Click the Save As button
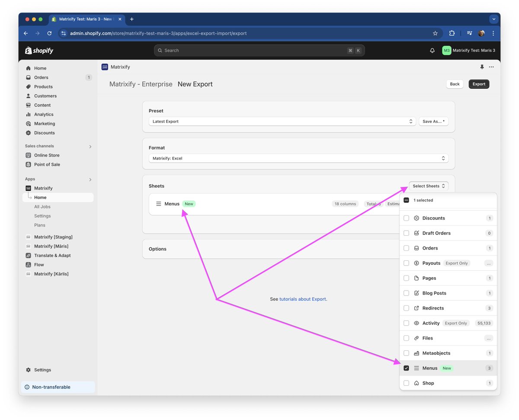The image size is (519, 420). (433, 122)
